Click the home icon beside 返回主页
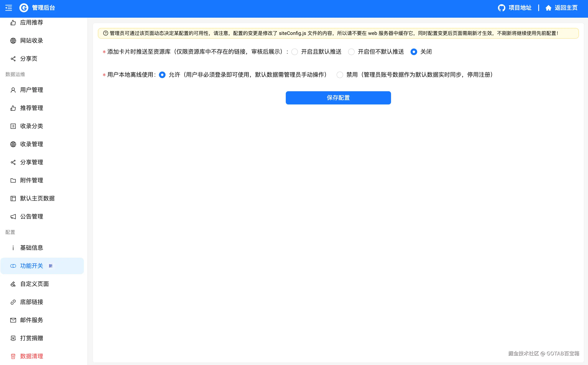Image resolution: width=588 pixels, height=365 pixels. click(548, 8)
